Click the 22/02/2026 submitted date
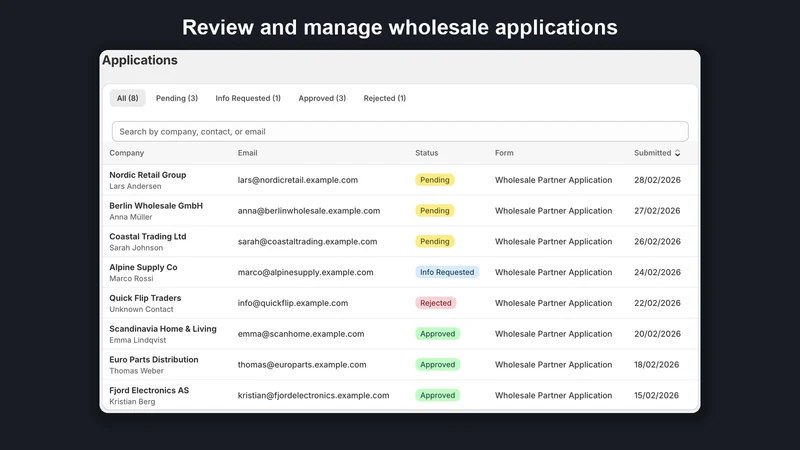Screen dimensions: 800x450 [x=657, y=303]
